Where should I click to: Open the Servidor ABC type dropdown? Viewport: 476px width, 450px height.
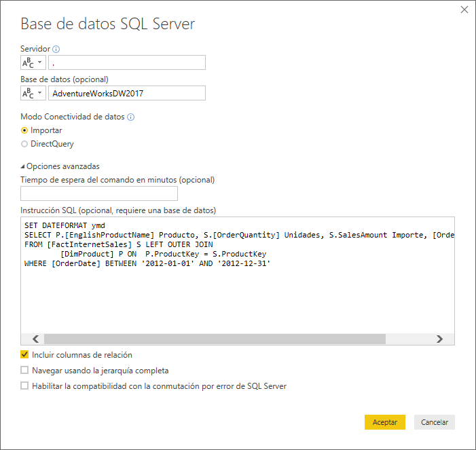click(33, 62)
